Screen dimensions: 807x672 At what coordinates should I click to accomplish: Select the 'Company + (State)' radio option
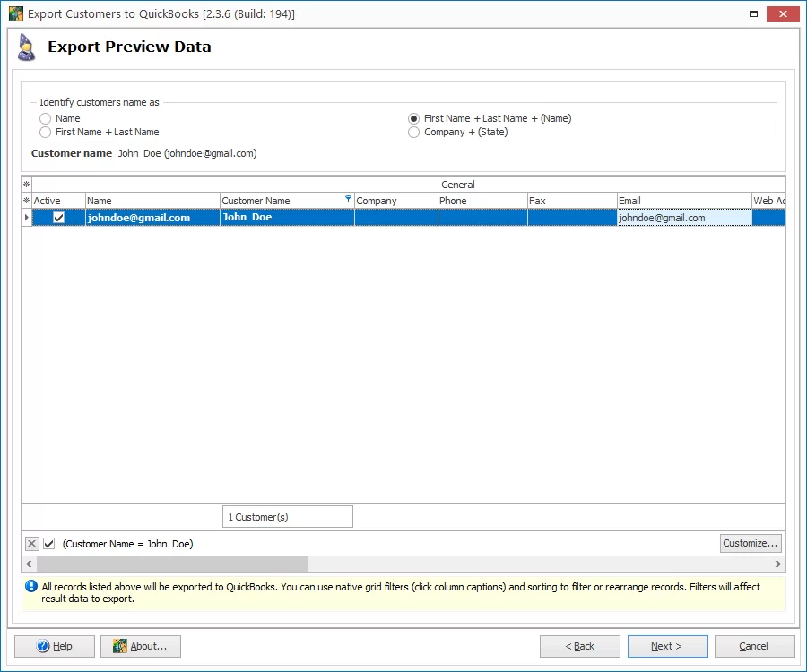pos(413,132)
